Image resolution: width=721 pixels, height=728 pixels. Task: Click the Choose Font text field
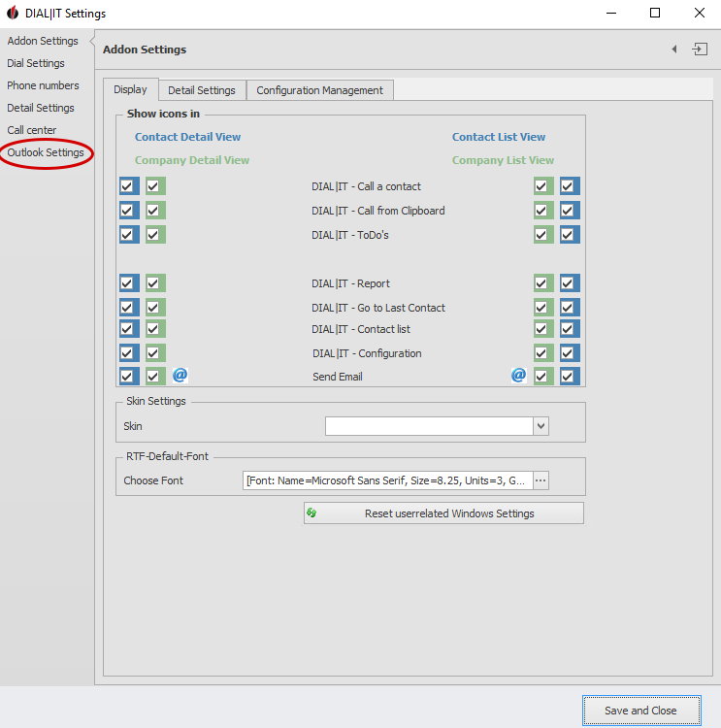[x=387, y=480]
